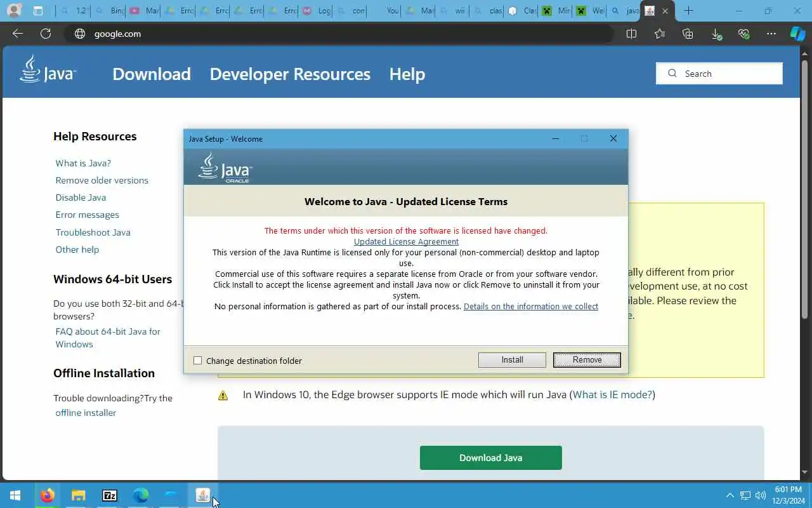Viewport: 812px width, 508px height.
Task: Click the green Download Java button
Action: pyautogui.click(x=491, y=458)
